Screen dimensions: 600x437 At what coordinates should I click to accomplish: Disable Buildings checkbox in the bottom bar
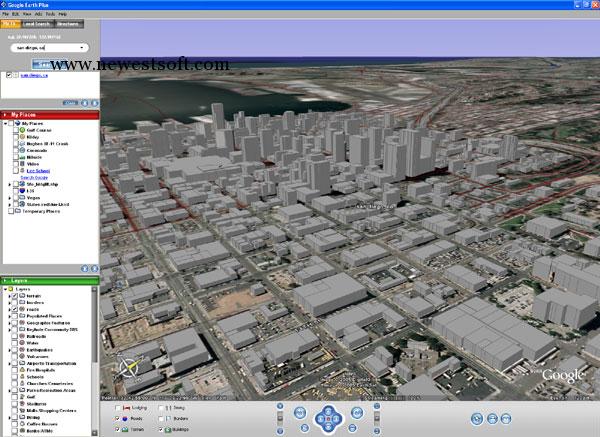161,430
